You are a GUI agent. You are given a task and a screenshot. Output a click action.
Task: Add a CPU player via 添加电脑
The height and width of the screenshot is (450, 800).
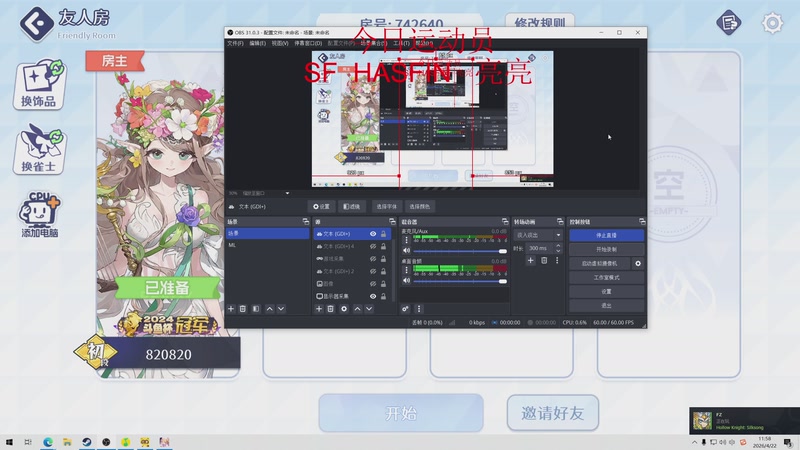[39, 214]
